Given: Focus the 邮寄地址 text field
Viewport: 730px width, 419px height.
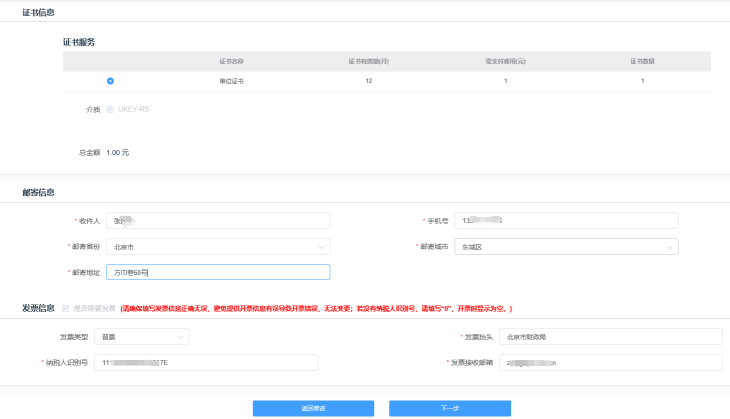Looking at the screenshot, I should tap(218, 272).
